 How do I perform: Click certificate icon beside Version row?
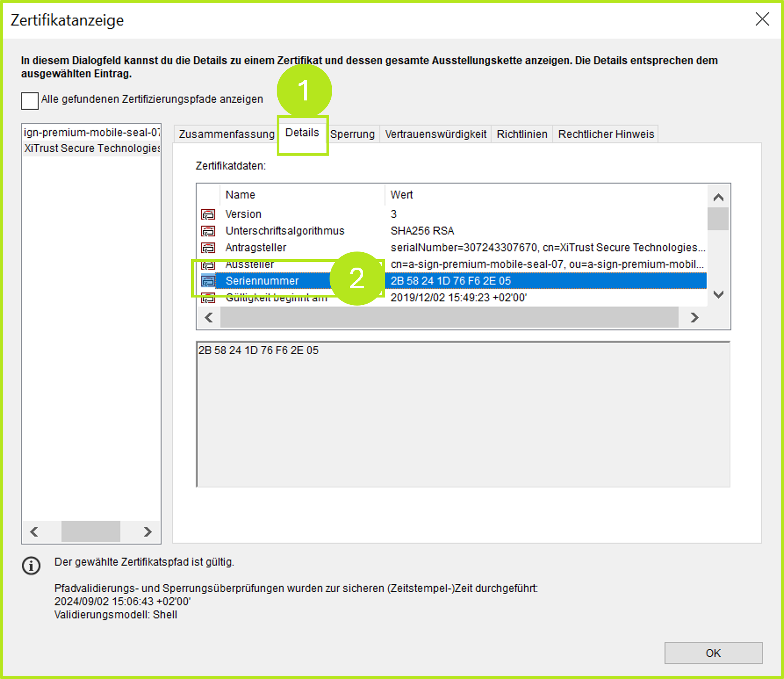208,214
